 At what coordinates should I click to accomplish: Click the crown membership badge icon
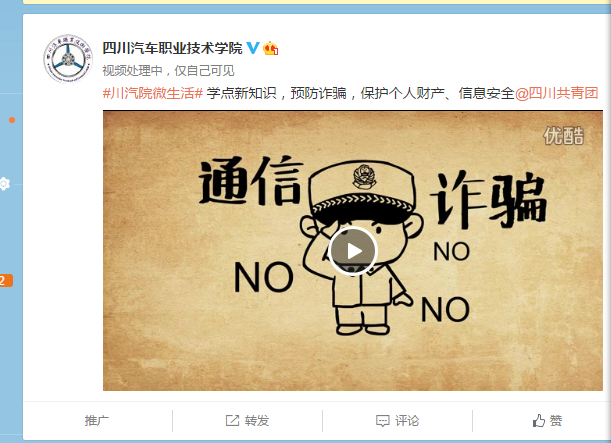point(270,49)
